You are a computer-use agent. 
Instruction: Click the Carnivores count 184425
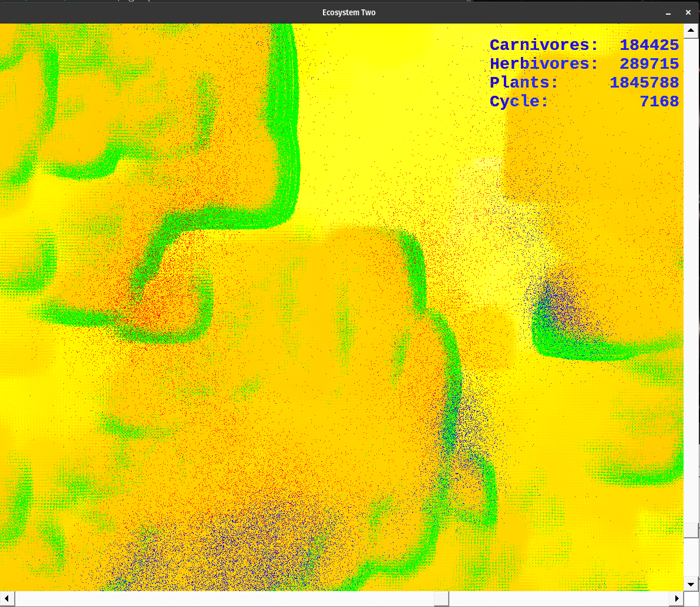(649, 45)
